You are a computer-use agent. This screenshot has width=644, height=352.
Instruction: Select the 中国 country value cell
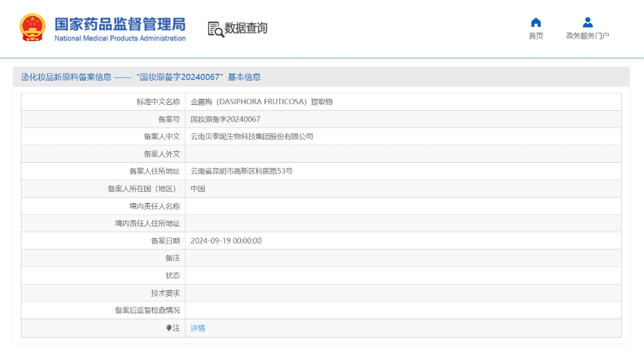(x=198, y=189)
